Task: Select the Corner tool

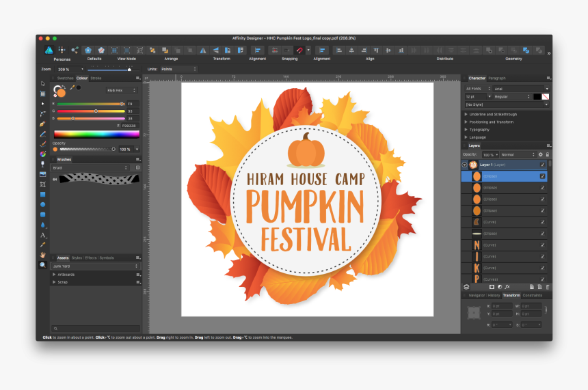Action: click(43, 113)
